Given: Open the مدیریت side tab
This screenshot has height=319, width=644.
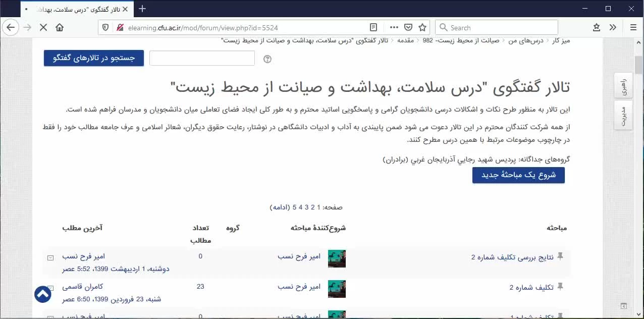Looking at the screenshot, I should click(624, 116).
